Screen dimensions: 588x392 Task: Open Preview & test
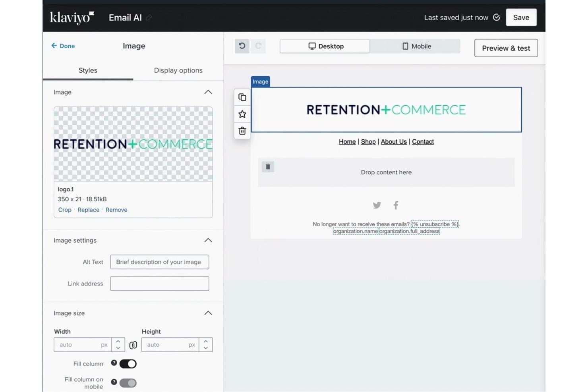[x=506, y=48]
